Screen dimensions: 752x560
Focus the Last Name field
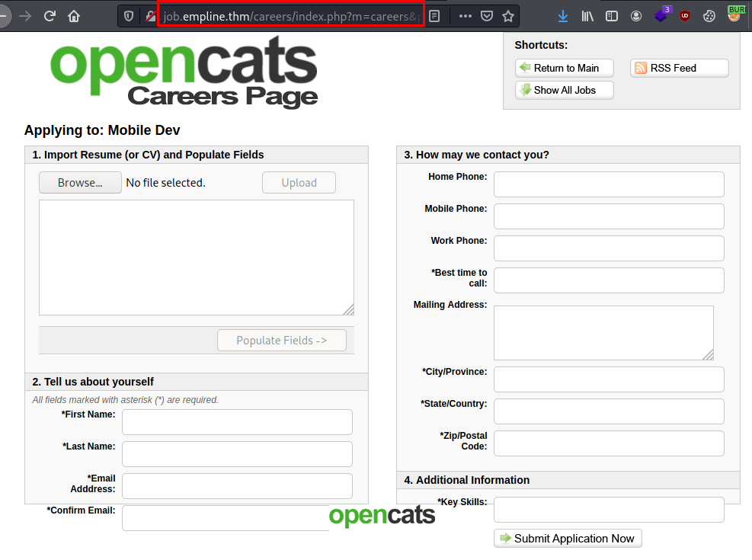click(238, 454)
